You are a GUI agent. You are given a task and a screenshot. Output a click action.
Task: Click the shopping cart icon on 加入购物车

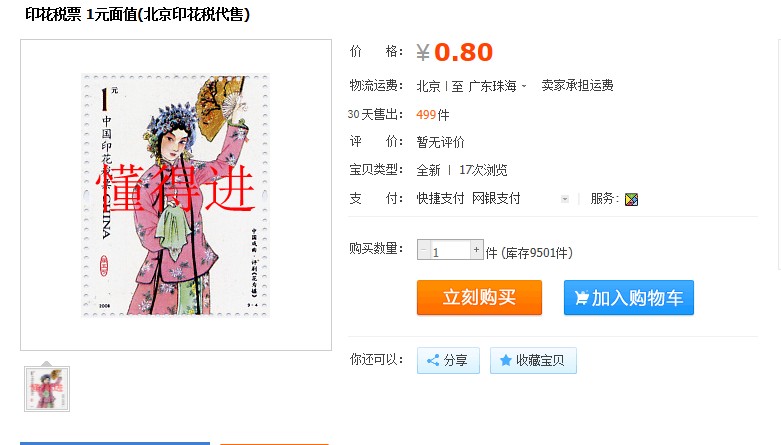[x=581, y=297]
